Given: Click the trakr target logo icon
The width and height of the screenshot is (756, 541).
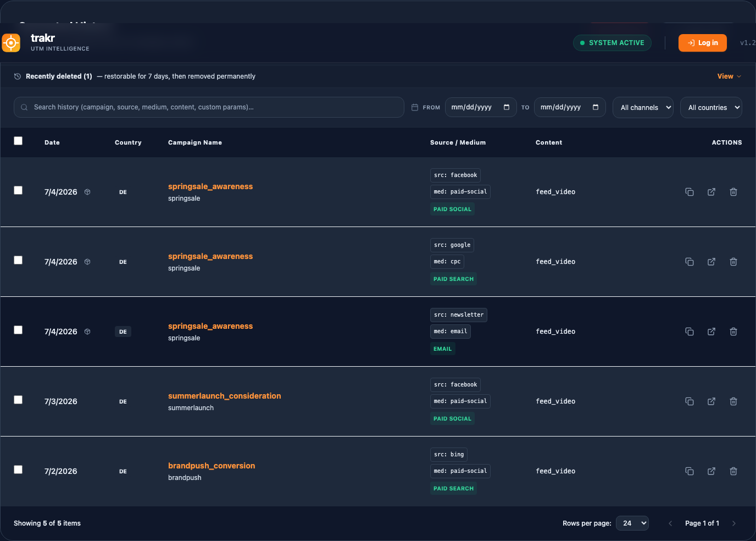Looking at the screenshot, I should point(11,43).
